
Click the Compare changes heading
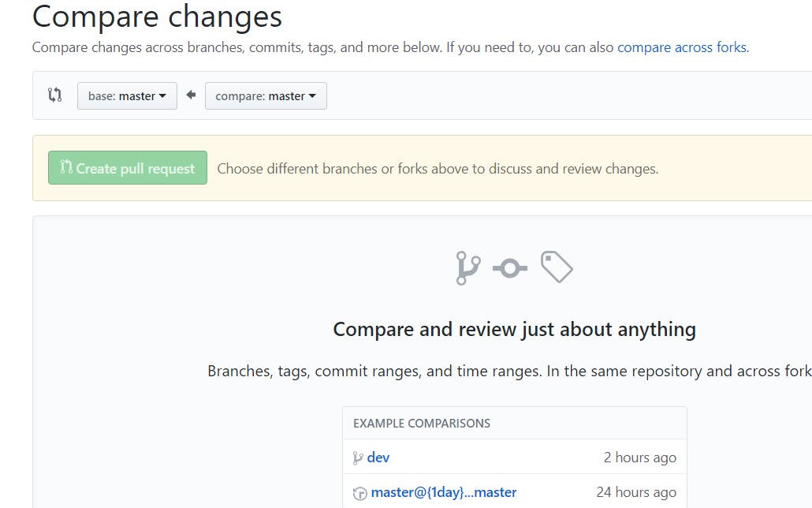[x=157, y=16]
